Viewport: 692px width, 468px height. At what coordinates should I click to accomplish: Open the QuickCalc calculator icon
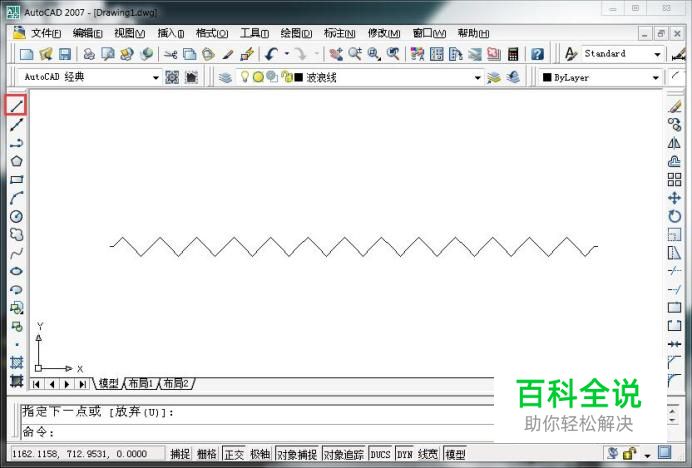(x=513, y=54)
